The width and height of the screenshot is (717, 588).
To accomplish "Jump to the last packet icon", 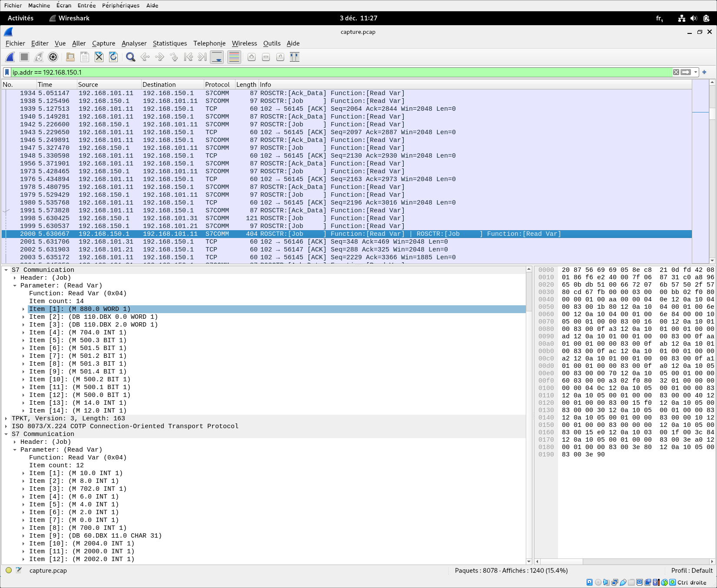I will point(202,57).
